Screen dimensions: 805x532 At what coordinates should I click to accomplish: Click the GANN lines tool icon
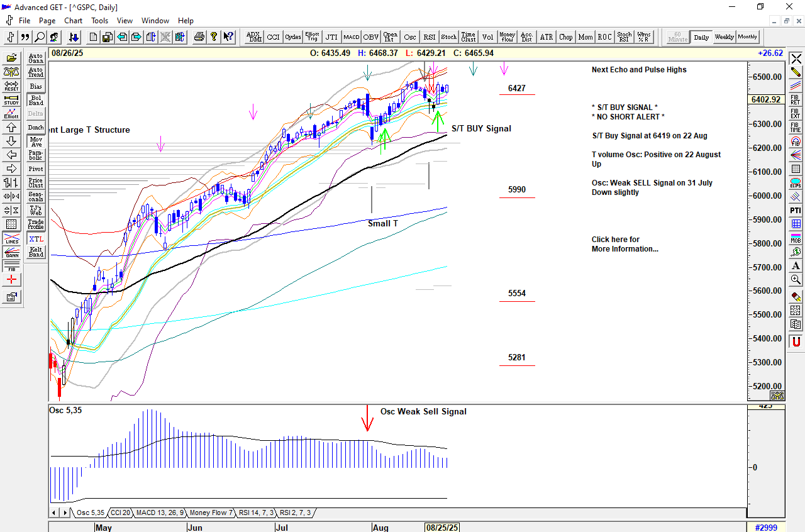point(11,252)
